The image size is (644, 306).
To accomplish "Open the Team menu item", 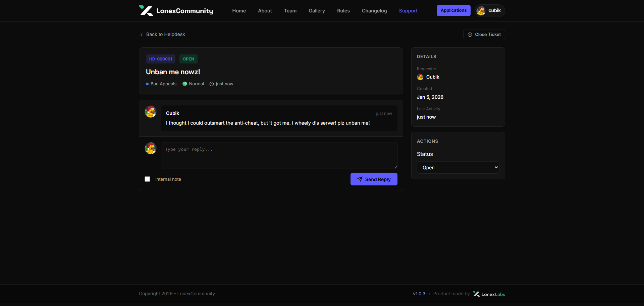I will [290, 11].
